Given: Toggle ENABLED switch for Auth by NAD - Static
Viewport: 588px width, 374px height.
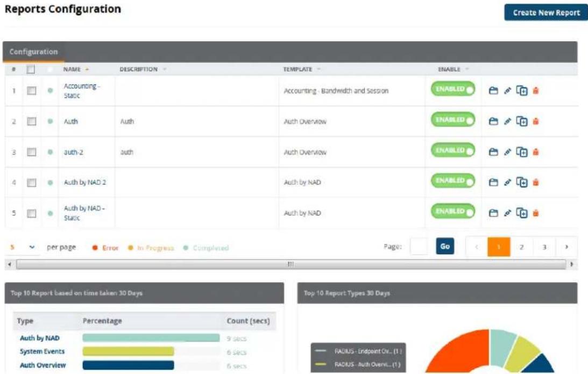Looking at the screenshot, I should click(453, 212).
